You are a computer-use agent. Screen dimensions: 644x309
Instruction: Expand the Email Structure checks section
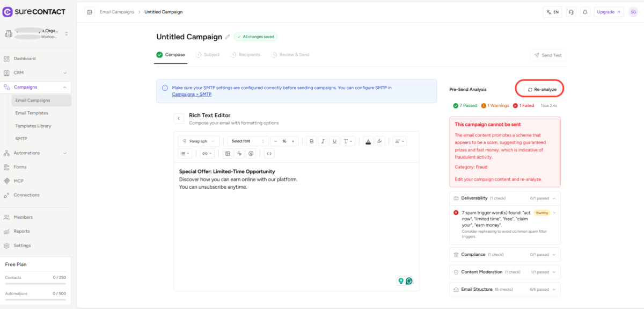[504, 289]
